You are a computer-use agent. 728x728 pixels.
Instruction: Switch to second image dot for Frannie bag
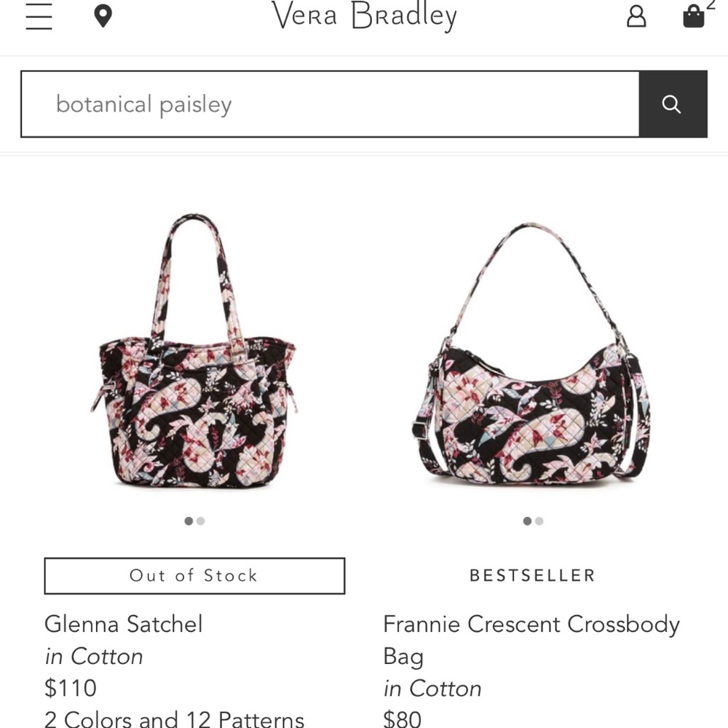click(539, 521)
